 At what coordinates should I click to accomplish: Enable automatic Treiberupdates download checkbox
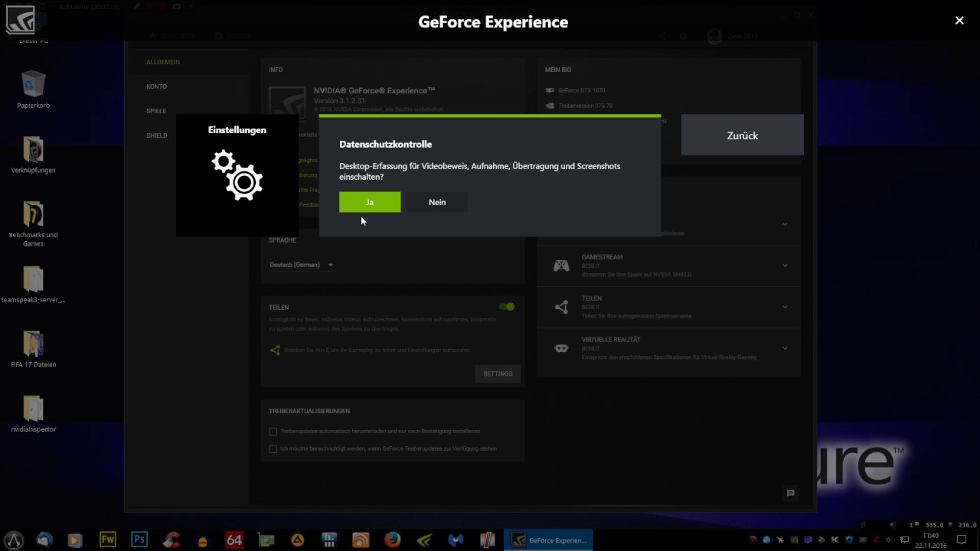(273, 432)
